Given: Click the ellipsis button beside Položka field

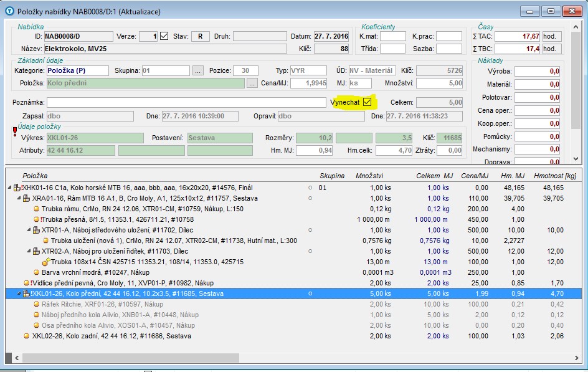Looking at the screenshot, I should (252, 83).
